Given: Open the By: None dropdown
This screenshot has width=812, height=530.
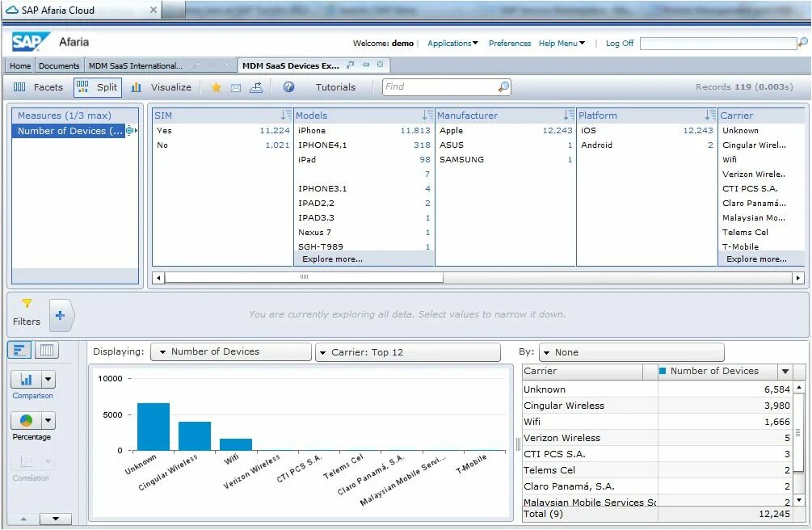Looking at the screenshot, I should coord(631,352).
